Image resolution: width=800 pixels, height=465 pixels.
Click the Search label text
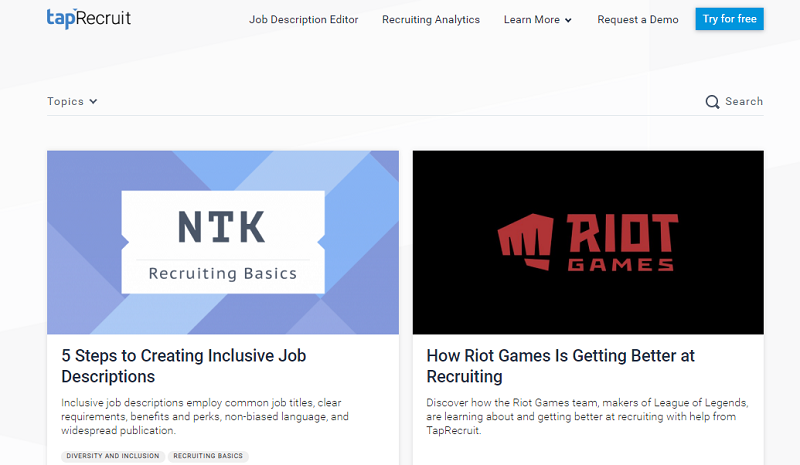pos(744,102)
